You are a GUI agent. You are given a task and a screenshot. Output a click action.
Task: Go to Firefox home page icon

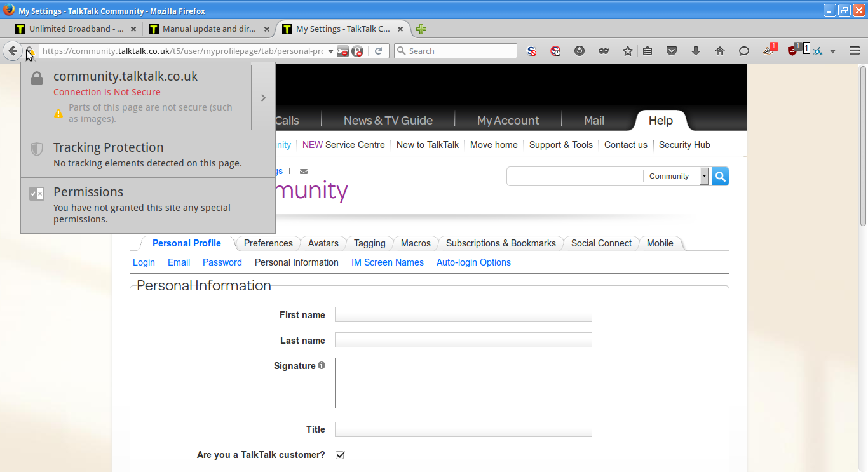(x=719, y=51)
